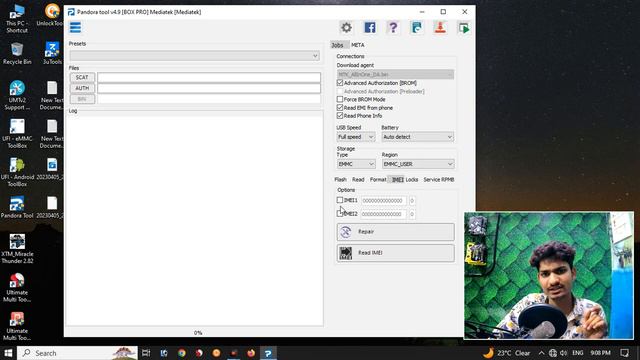Screen dimensions: 640x360
Task: Open USB Speed dropdown showing Full speed
Action: 356,137
